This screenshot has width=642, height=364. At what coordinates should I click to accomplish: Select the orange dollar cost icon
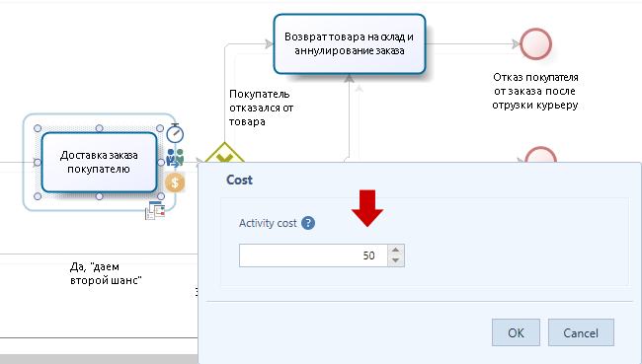tap(175, 182)
